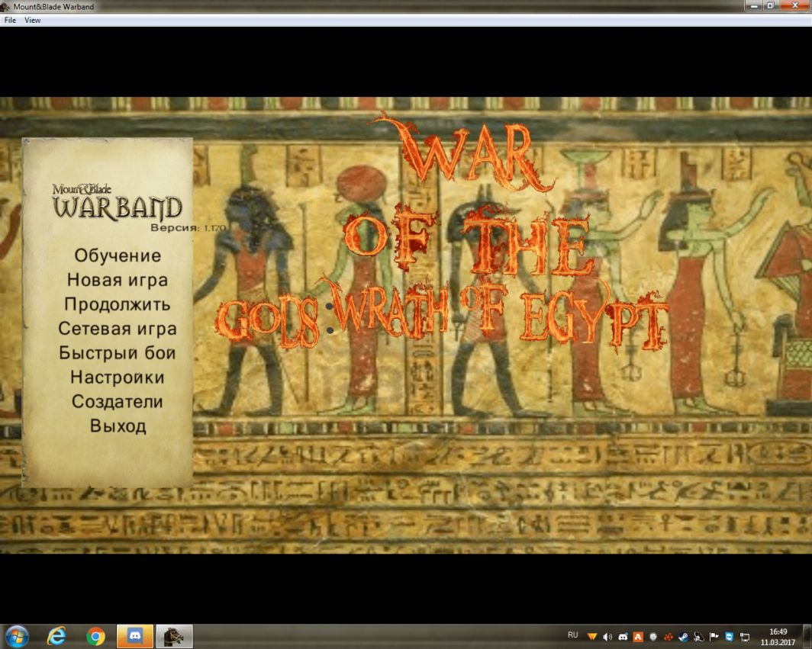The width and height of the screenshot is (812, 649).
Task: Start a new game via Новая игра
Action: (x=118, y=280)
